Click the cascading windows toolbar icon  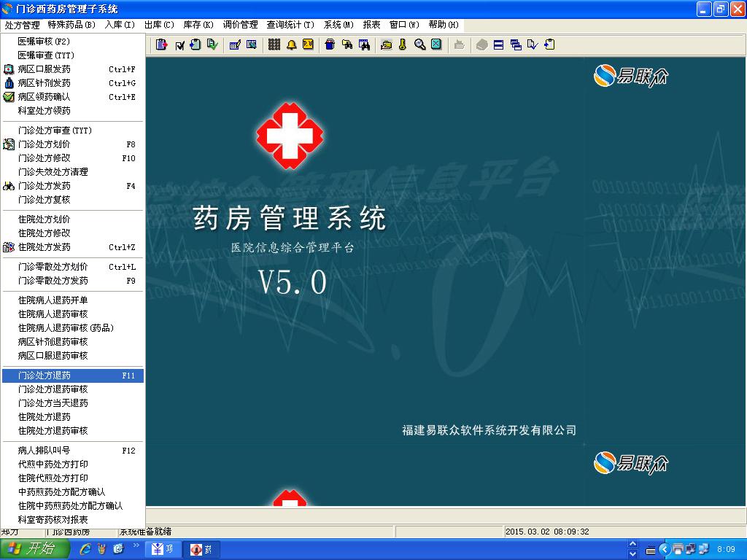click(516, 45)
